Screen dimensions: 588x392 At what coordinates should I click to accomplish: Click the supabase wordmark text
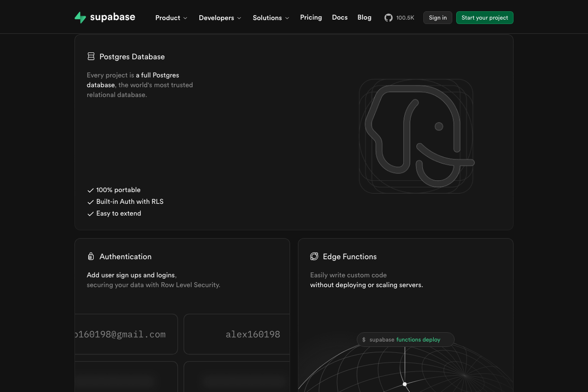(113, 18)
